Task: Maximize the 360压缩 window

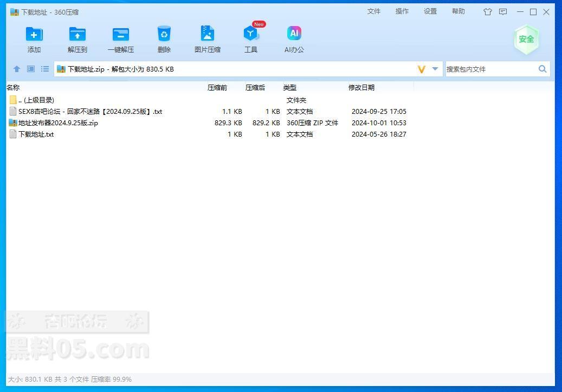Action: tap(533, 12)
